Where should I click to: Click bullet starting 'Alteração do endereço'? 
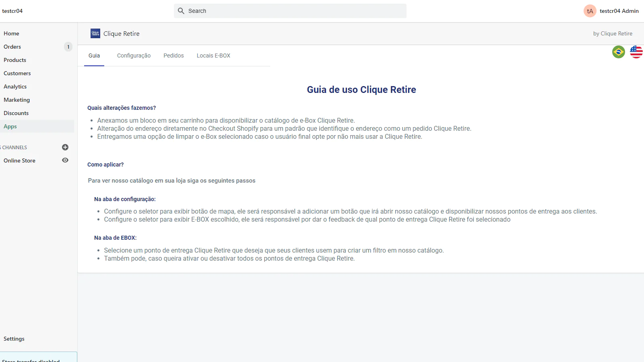[284, 128]
